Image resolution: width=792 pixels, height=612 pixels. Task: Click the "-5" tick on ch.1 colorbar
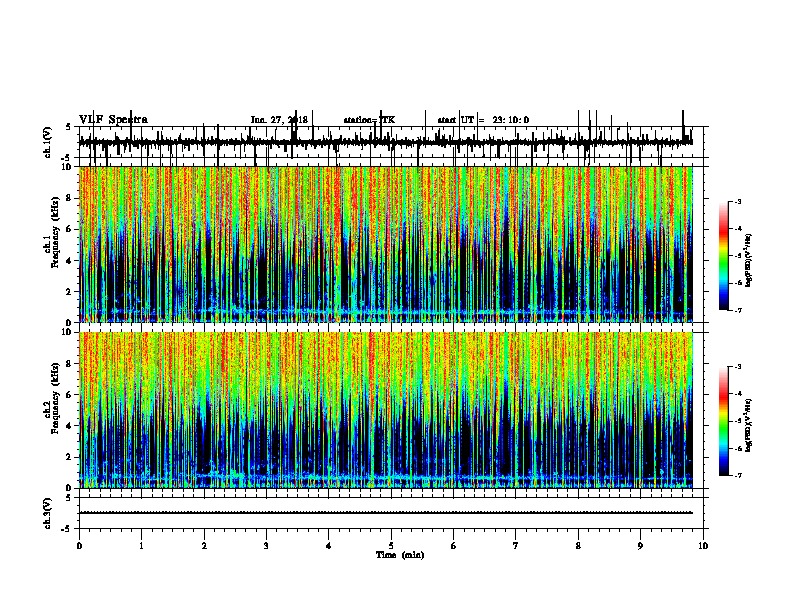738,256
